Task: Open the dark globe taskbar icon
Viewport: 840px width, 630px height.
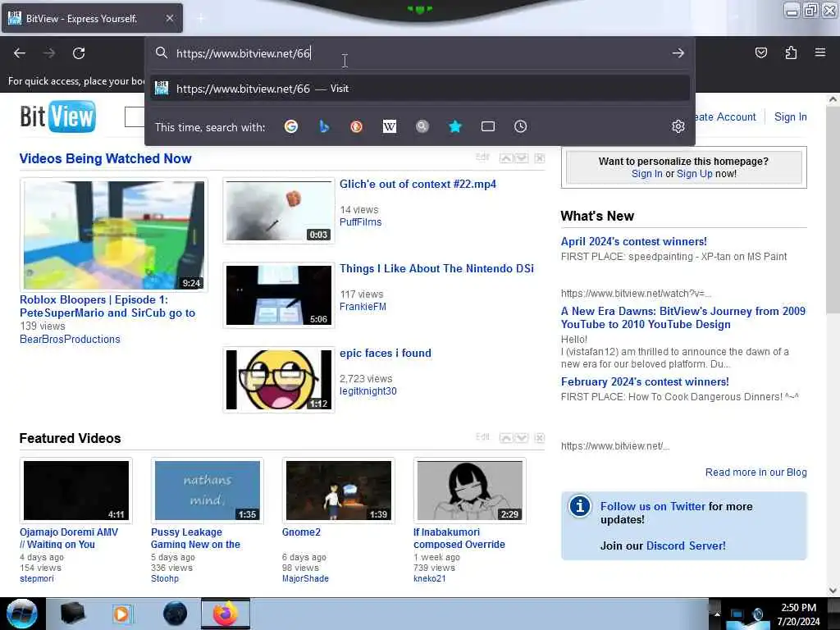Action: point(175,614)
